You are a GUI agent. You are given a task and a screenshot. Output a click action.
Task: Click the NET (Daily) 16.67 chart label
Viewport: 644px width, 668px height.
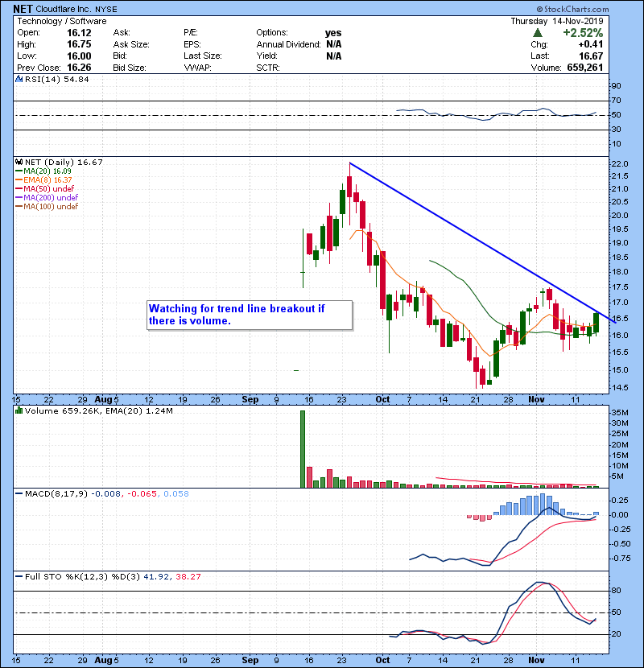[64, 163]
